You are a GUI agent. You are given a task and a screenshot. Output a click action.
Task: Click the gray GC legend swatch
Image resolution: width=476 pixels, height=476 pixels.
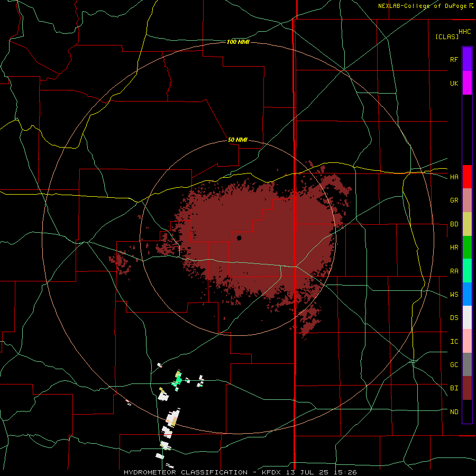[467, 364]
